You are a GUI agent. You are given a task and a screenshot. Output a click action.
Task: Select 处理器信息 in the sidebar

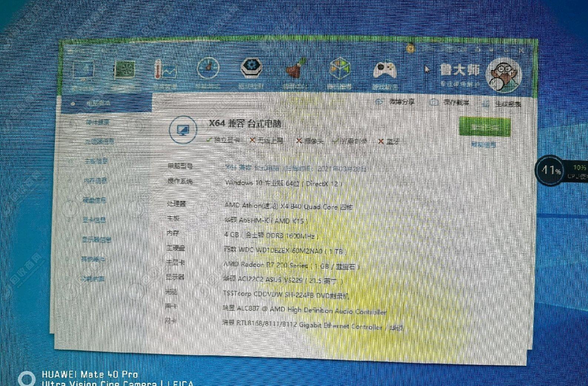100,142
